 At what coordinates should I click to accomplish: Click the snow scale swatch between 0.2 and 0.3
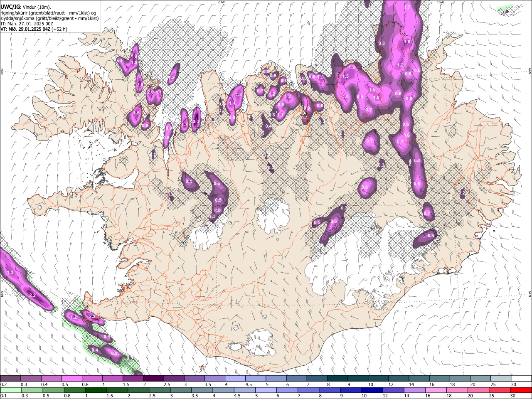tap(10, 378)
